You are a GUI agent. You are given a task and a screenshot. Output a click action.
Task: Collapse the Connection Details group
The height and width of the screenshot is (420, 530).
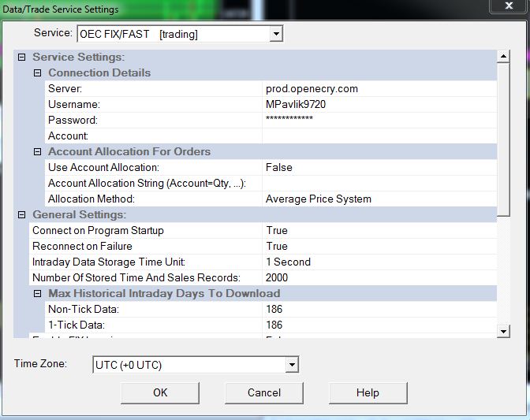pos(38,73)
